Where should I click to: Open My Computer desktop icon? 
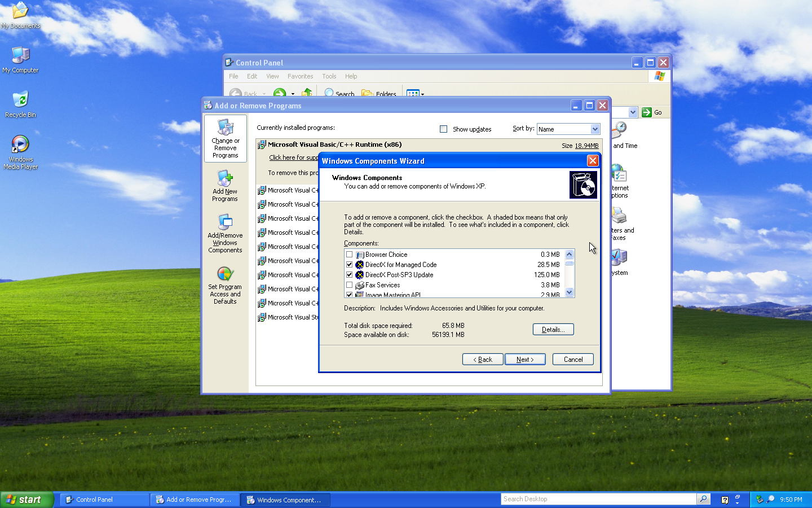[20, 55]
